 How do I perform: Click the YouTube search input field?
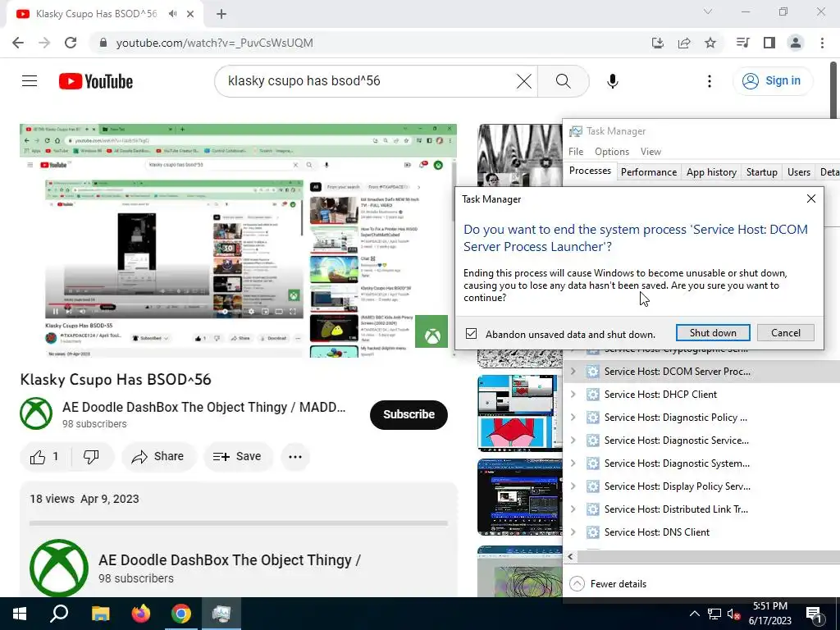point(370,81)
